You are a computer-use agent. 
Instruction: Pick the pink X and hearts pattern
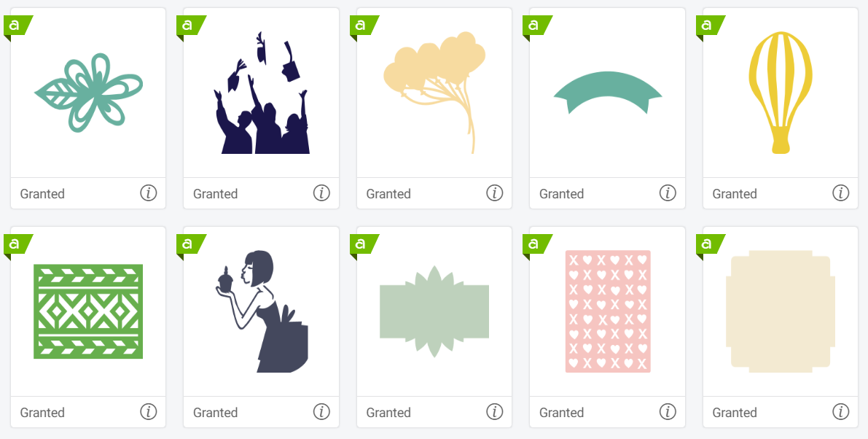pos(608,311)
